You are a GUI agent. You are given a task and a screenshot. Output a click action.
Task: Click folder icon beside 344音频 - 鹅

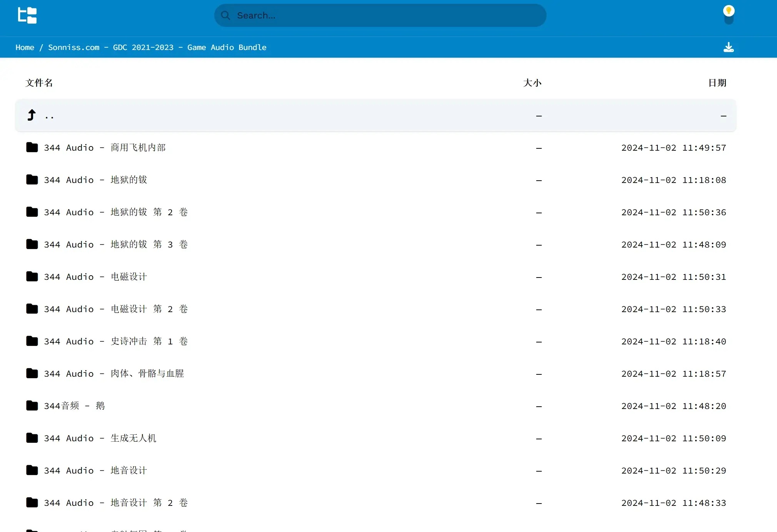[32, 406]
